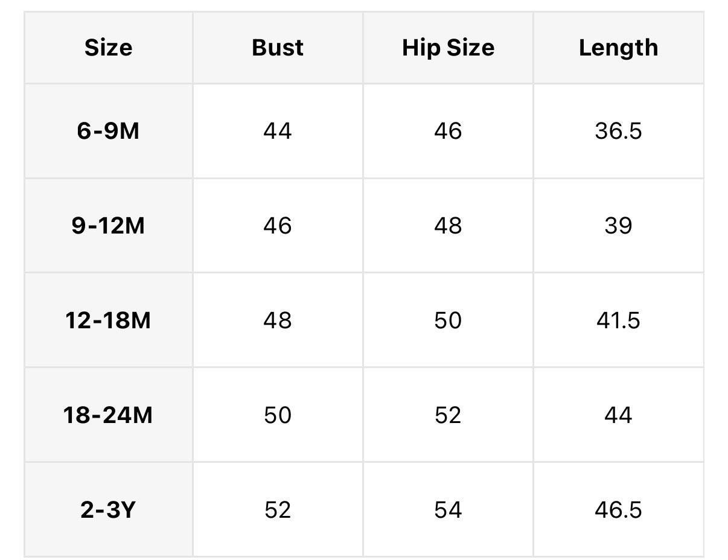Click the Bust column header
Image resolution: width=728 pixels, height=560 pixels.
point(278,48)
